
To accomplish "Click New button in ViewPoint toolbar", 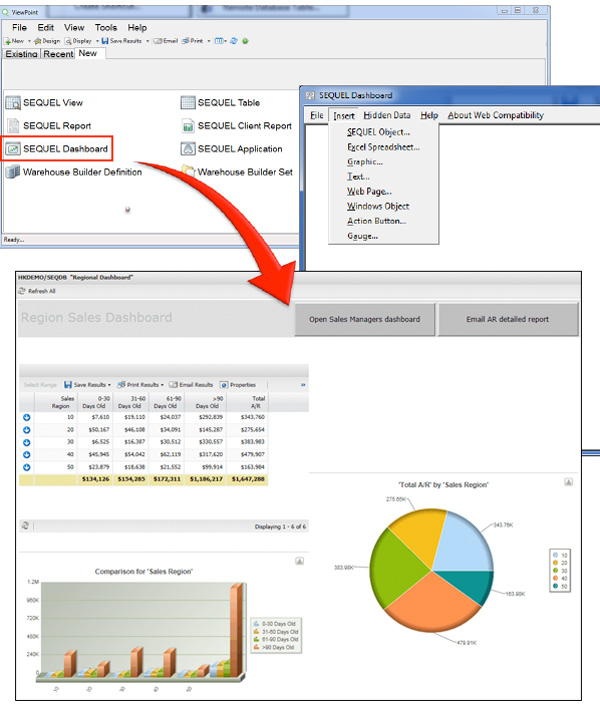I will (14, 41).
